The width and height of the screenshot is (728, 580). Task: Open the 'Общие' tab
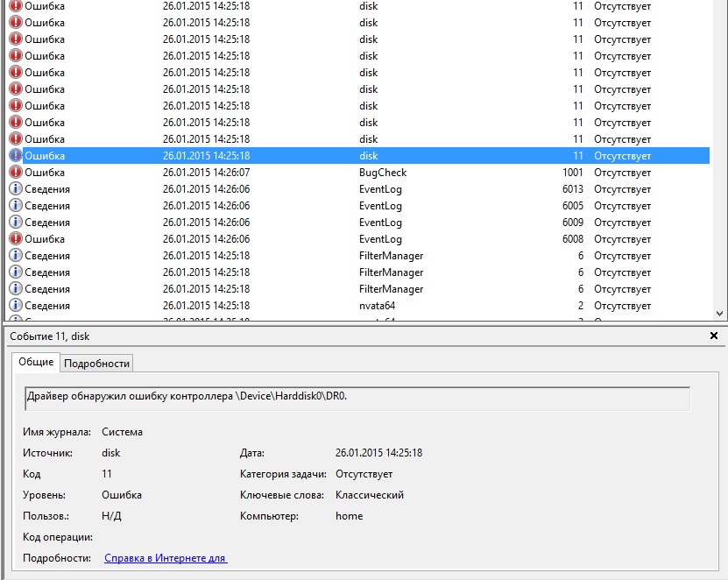point(34,362)
